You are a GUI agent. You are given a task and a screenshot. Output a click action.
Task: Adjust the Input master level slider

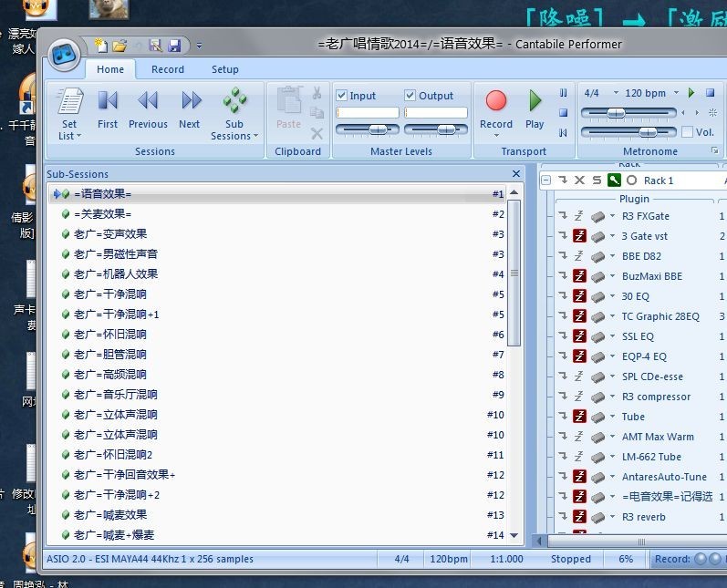click(x=368, y=129)
